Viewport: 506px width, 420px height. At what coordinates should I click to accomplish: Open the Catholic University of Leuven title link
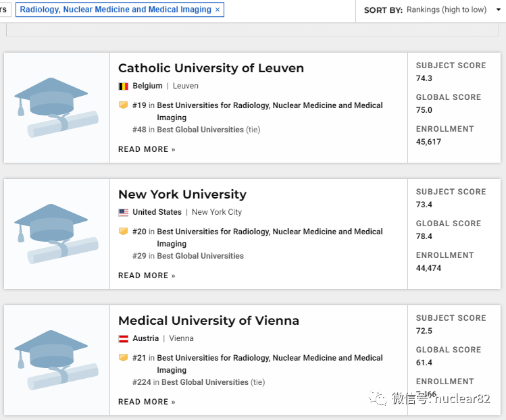(211, 68)
